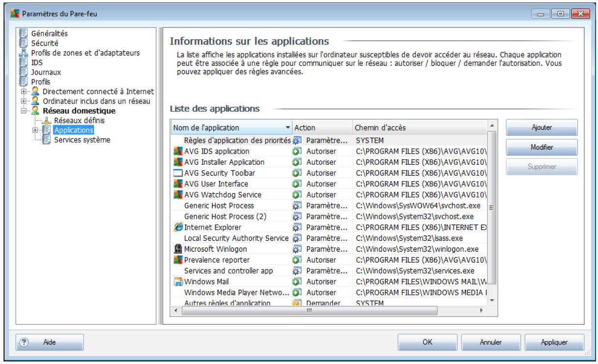This screenshot has width=598, height=364.
Task: Click path C:\Windows\System32\winlogon.exe
Action: tap(416, 248)
